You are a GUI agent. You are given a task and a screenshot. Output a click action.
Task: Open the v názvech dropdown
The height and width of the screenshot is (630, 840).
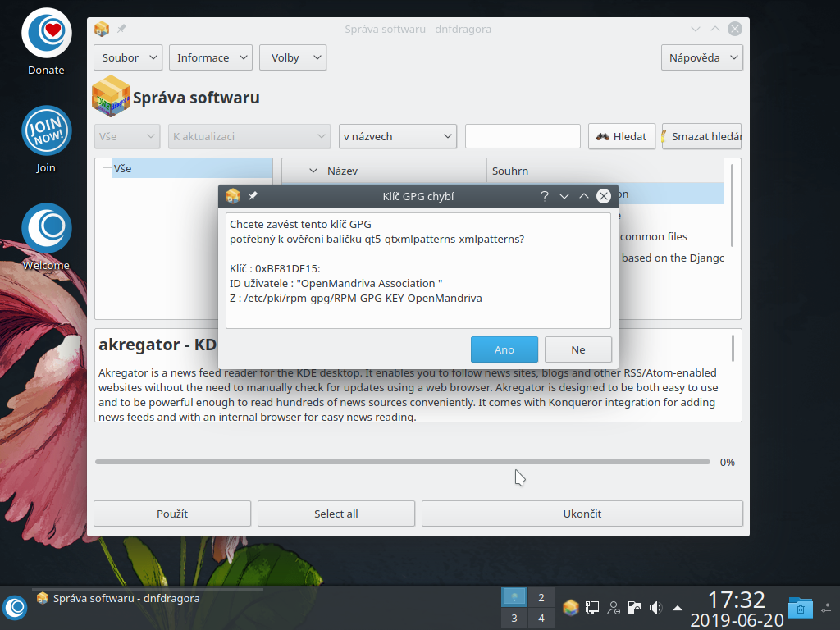pyautogui.click(x=397, y=136)
